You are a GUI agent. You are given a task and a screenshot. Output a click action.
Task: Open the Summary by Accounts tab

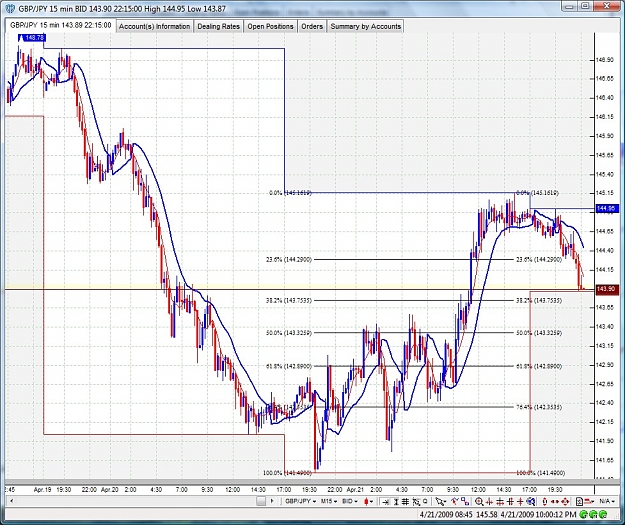[366, 26]
